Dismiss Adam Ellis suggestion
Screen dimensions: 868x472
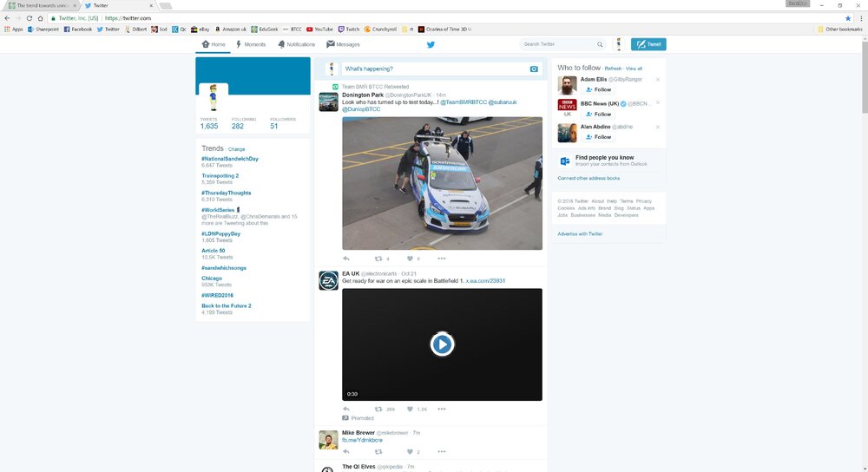click(x=658, y=80)
